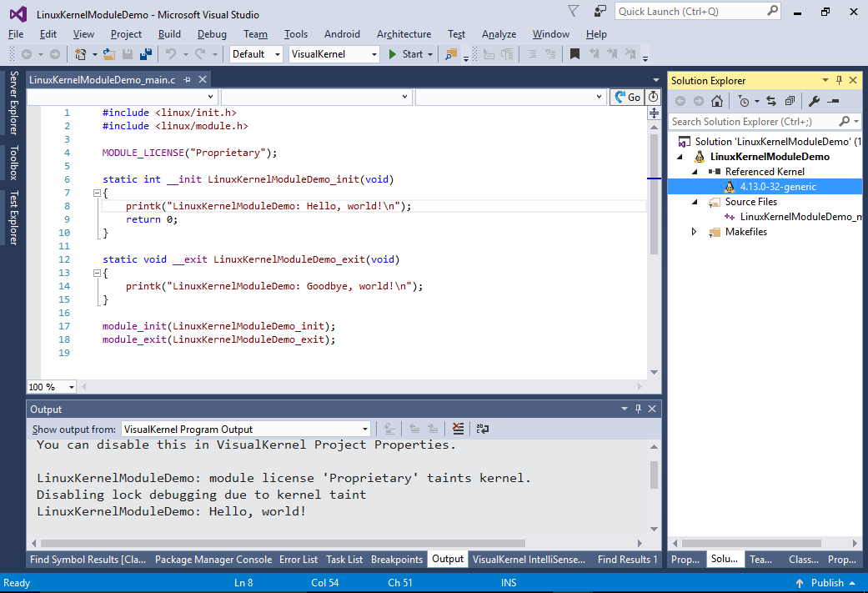Click the Save All toolbar icon
Viewport: 868px width, 593px height.
146,53
